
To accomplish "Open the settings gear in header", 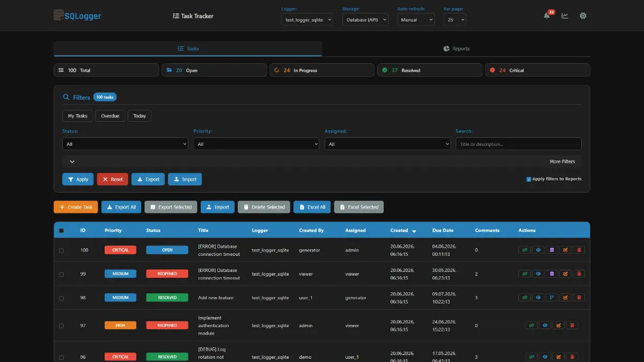I will (583, 16).
